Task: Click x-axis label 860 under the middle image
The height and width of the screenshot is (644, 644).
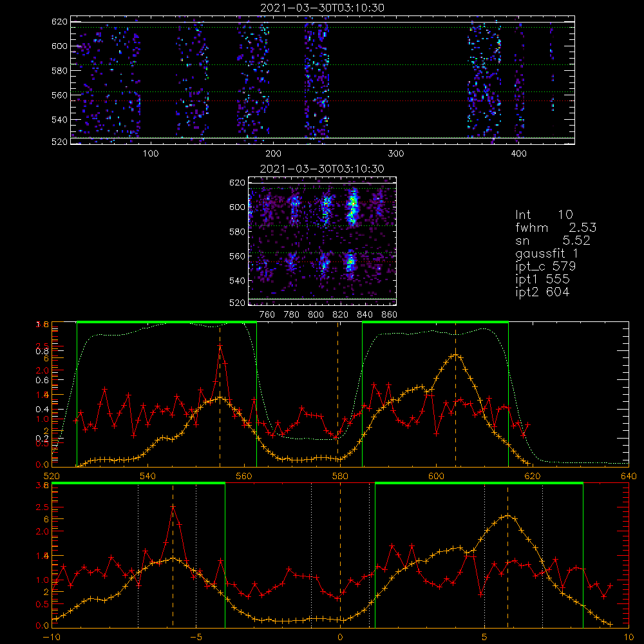Action: [x=390, y=315]
